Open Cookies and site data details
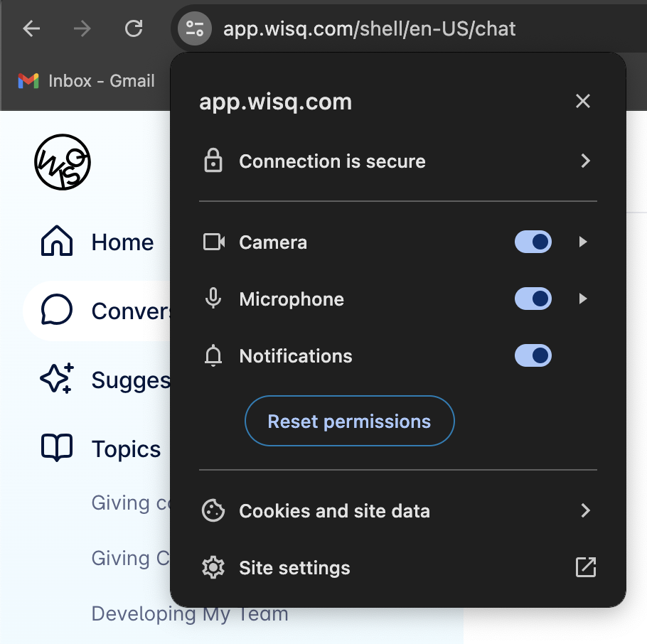 click(584, 510)
